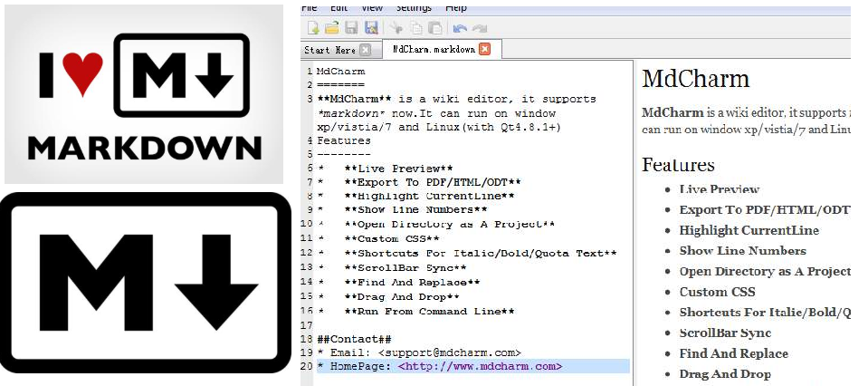Click 'Shortcuts For Italic/Bold/Q' in preview pane
The width and height of the screenshot is (868, 386).
pyautogui.click(x=765, y=313)
